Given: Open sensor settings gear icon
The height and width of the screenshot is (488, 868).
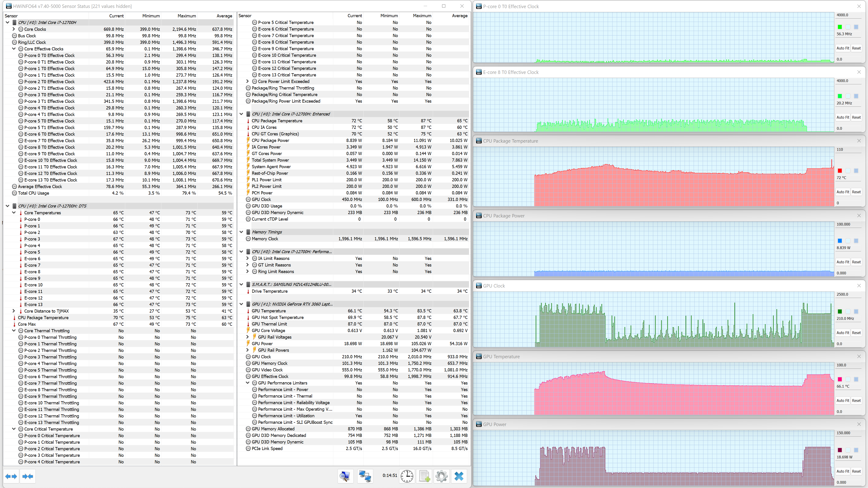Looking at the screenshot, I should point(441,476).
